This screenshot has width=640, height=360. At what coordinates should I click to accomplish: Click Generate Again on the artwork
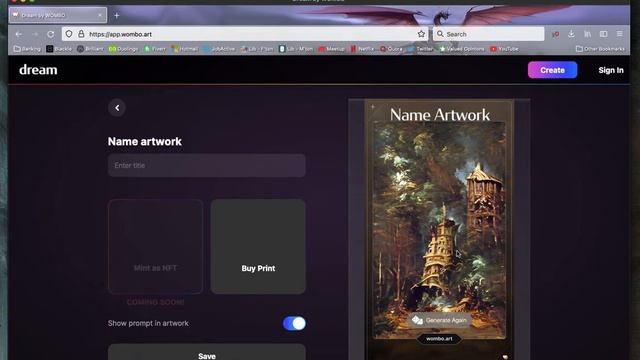point(439,320)
